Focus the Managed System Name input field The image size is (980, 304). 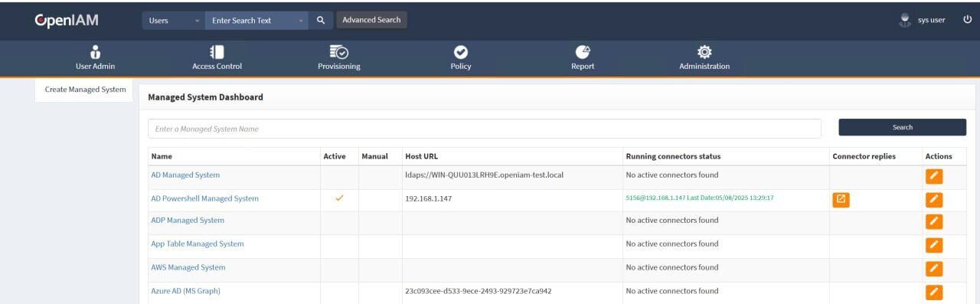point(485,129)
